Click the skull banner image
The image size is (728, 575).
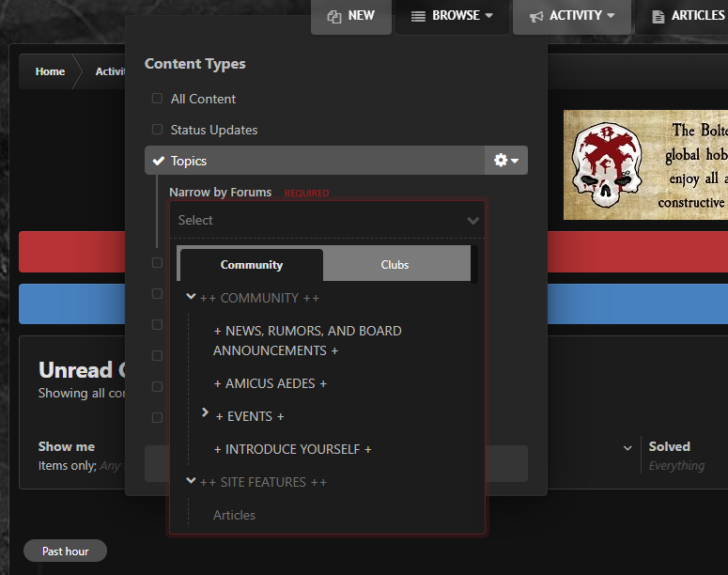coord(645,164)
